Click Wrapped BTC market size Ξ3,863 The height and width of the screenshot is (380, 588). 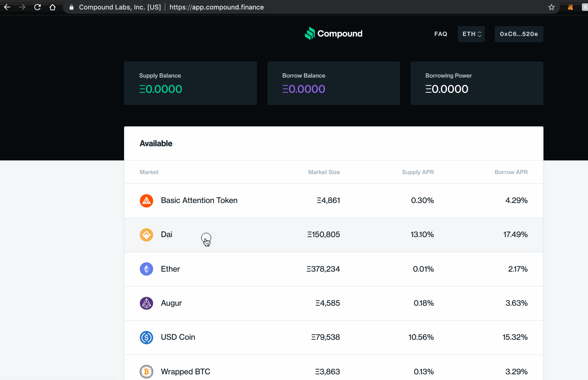328,372
